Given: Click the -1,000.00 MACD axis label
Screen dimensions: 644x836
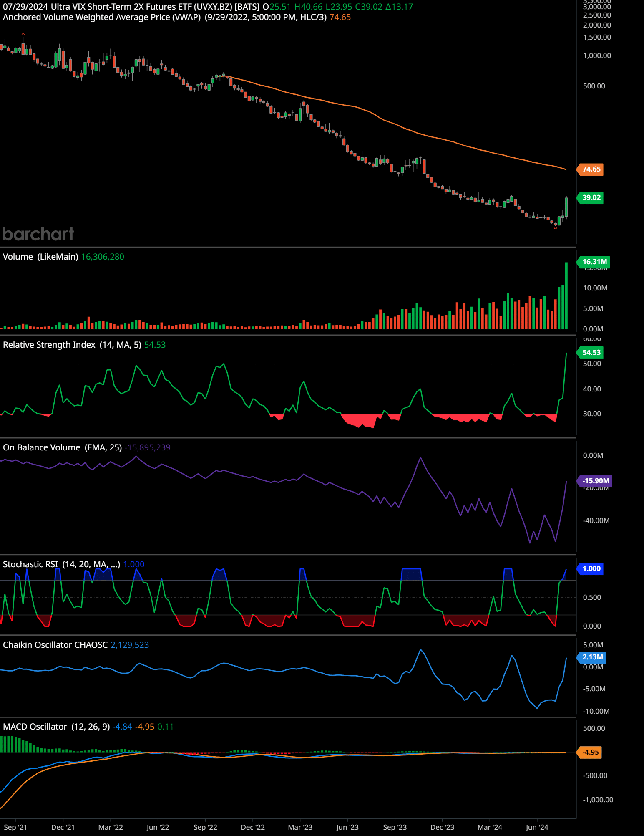Looking at the screenshot, I should click(598, 800).
